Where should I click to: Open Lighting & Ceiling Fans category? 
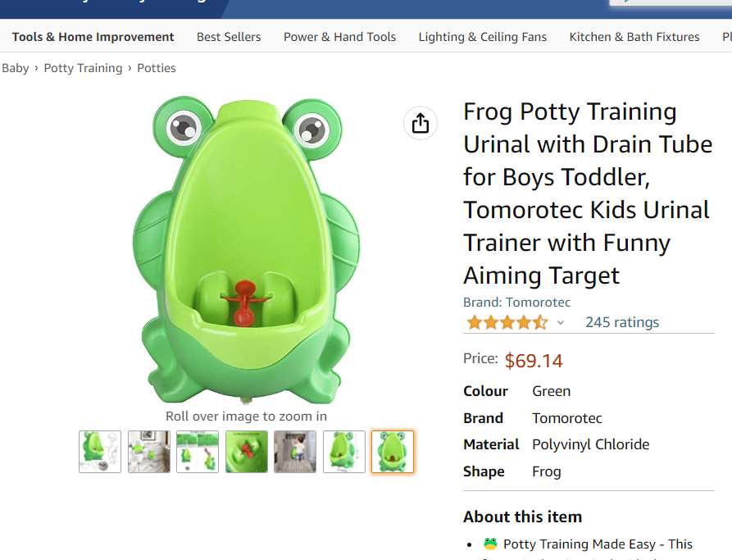(x=482, y=37)
